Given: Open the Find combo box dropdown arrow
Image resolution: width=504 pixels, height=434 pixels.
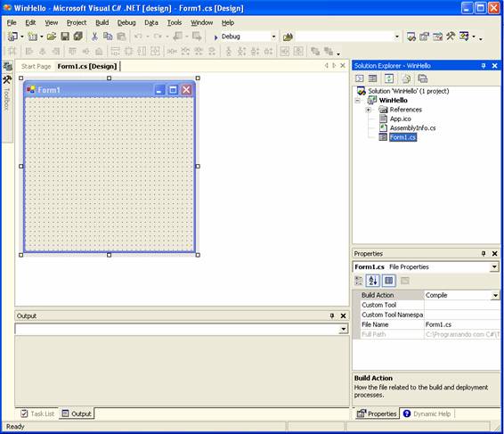Looking at the screenshot, I should (397, 37).
